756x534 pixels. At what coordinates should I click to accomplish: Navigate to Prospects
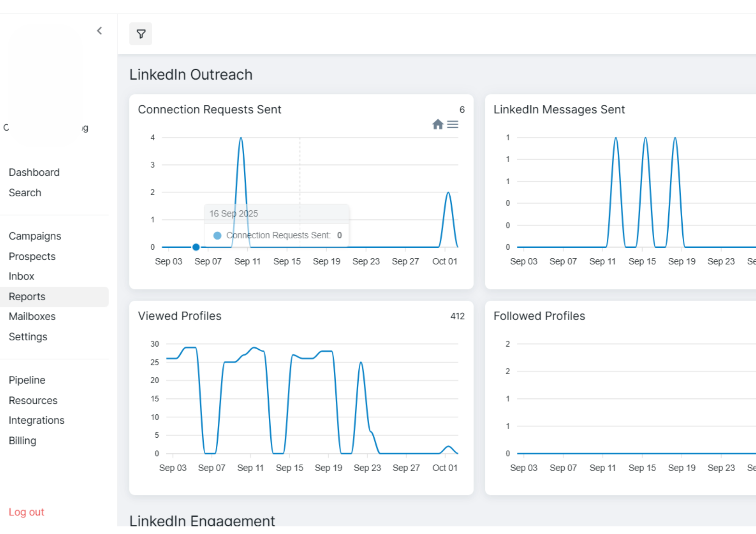point(32,256)
